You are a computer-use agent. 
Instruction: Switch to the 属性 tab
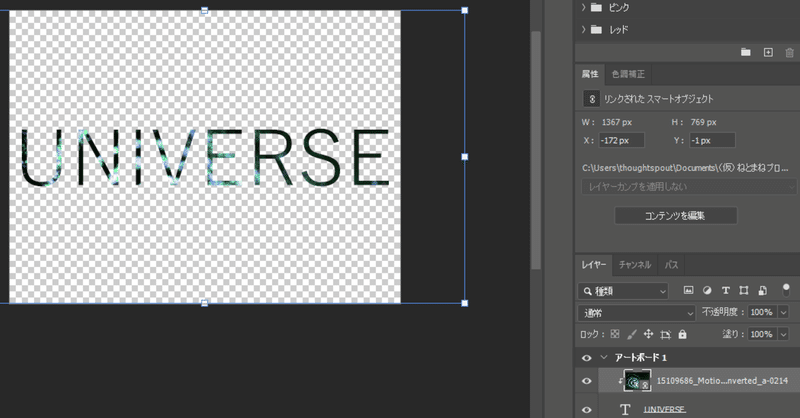point(590,74)
